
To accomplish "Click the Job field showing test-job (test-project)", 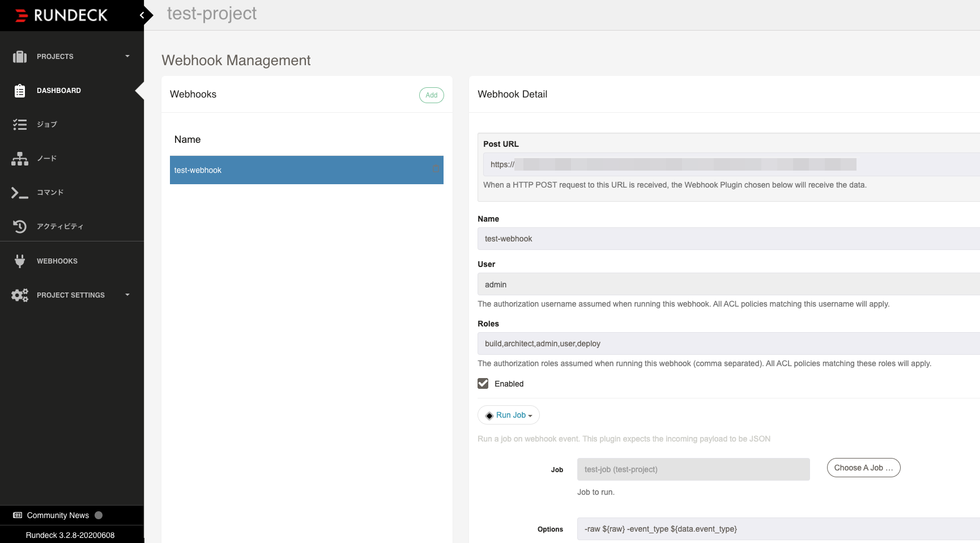I will pos(693,469).
